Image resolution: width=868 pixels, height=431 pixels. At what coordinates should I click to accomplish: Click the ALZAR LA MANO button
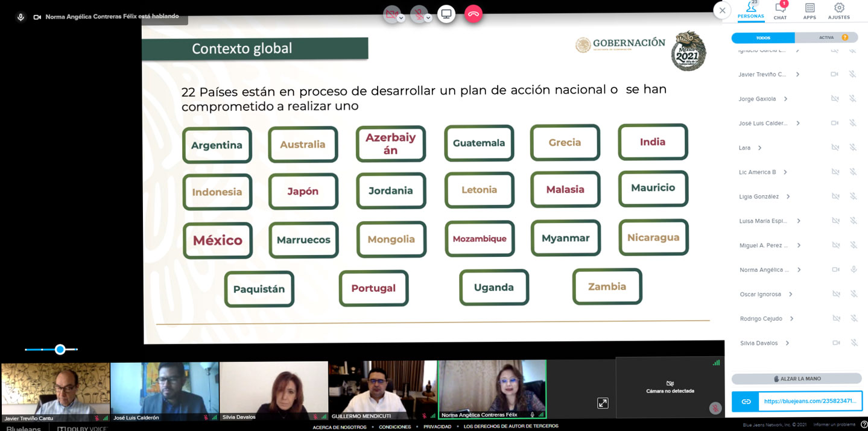coord(796,379)
